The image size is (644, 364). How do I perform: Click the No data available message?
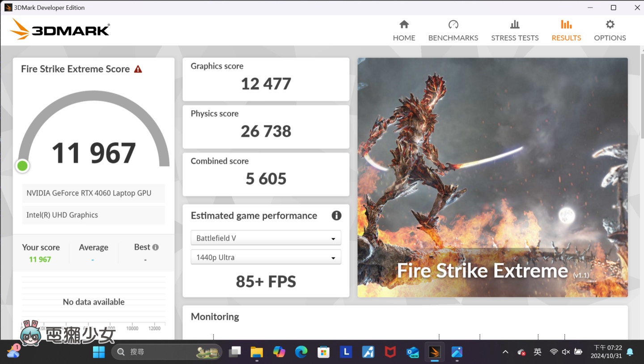point(93,302)
